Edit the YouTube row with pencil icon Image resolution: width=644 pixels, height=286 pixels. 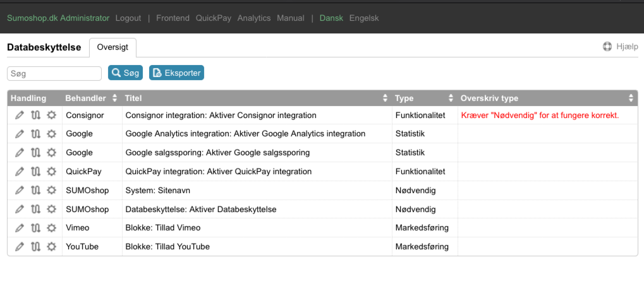pyautogui.click(x=19, y=247)
